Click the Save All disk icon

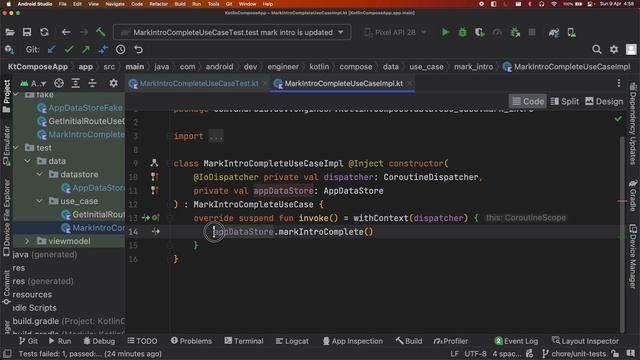click(27, 32)
